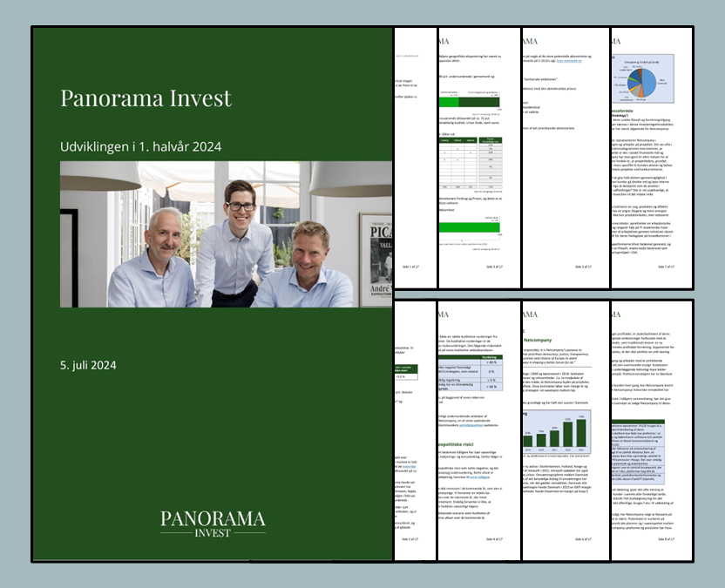Image resolution: width=725 pixels, height=588 pixels.
Task: Click the green-header table on page 8
Action: pyautogui.click(x=638, y=450)
